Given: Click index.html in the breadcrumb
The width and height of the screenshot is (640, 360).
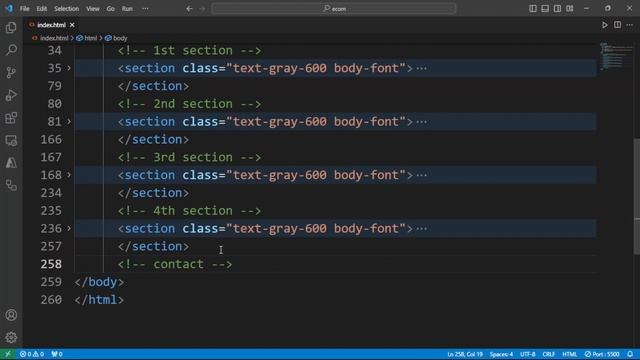Looking at the screenshot, I should point(54,38).
